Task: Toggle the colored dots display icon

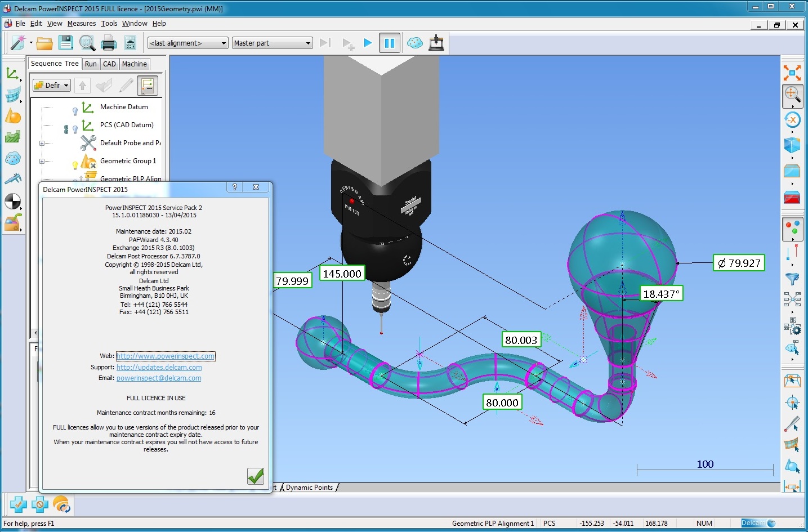Action: (792, 228)
